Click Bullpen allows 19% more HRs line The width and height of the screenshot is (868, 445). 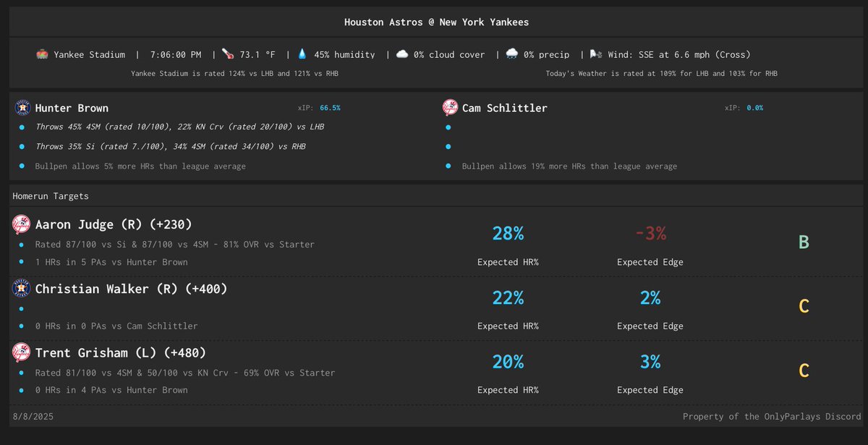pyautogui.click(x=570, y=166)
